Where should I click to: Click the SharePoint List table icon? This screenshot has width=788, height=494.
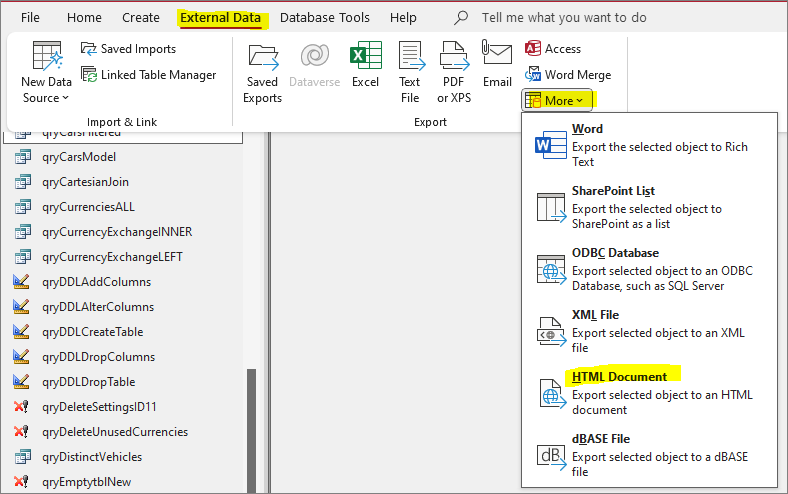551,208
